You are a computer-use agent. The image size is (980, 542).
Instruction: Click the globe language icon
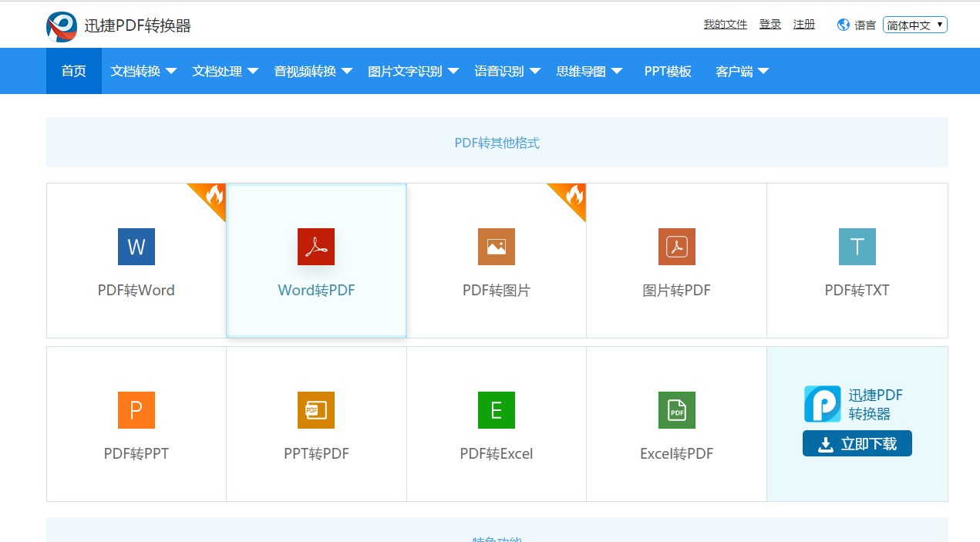(x=844, y=25)
